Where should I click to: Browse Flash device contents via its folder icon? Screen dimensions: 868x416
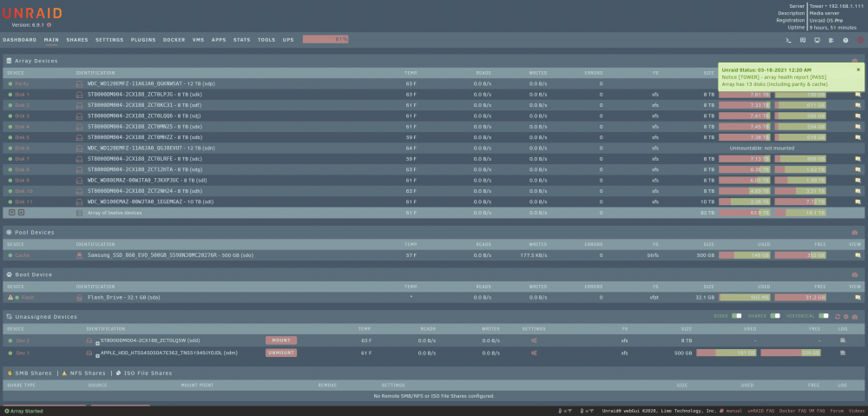858,298
